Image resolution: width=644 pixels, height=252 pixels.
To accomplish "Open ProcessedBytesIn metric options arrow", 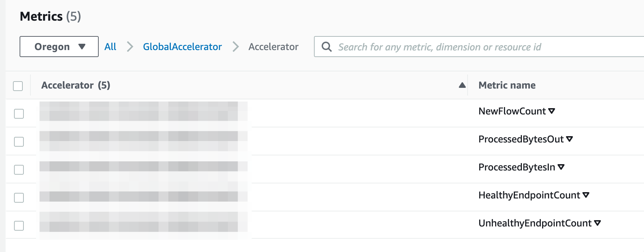I will click(x=561, y=167).
